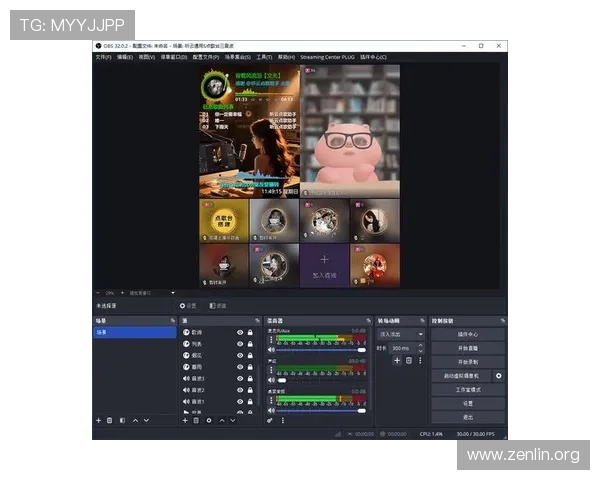Open the 文件(F) menu

click(103, 57)
